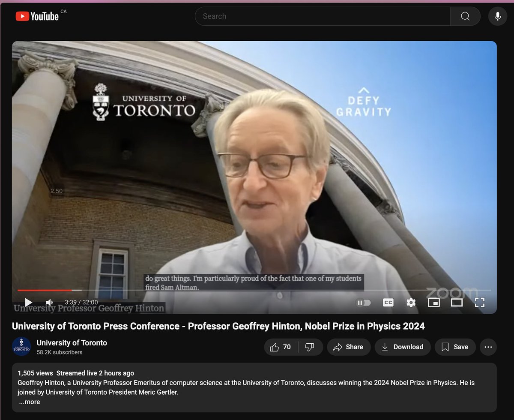This screenshot has width=514, height=420.
Task: Mute the video using the speaker icon
Action: coord(49,303)
